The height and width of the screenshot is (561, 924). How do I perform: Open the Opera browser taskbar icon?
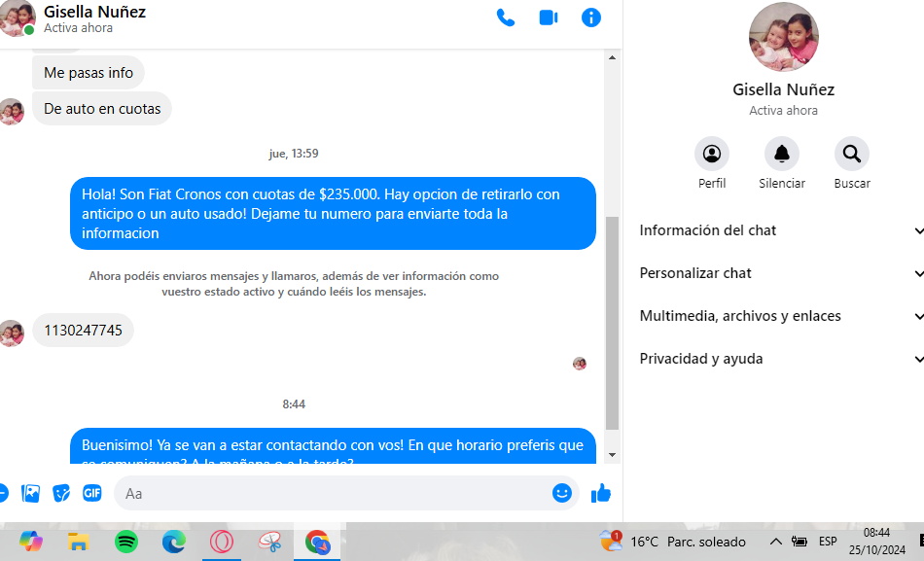click(x=222, y=542)
